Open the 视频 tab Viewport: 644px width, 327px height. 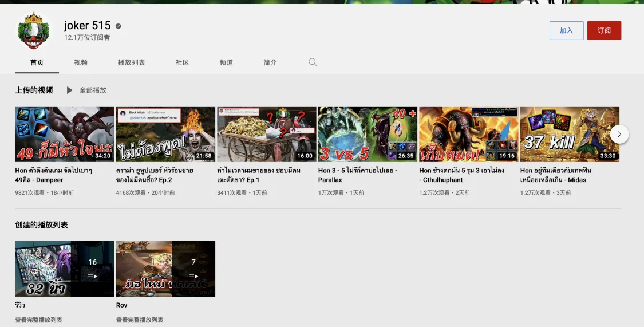tap(81, 62)
